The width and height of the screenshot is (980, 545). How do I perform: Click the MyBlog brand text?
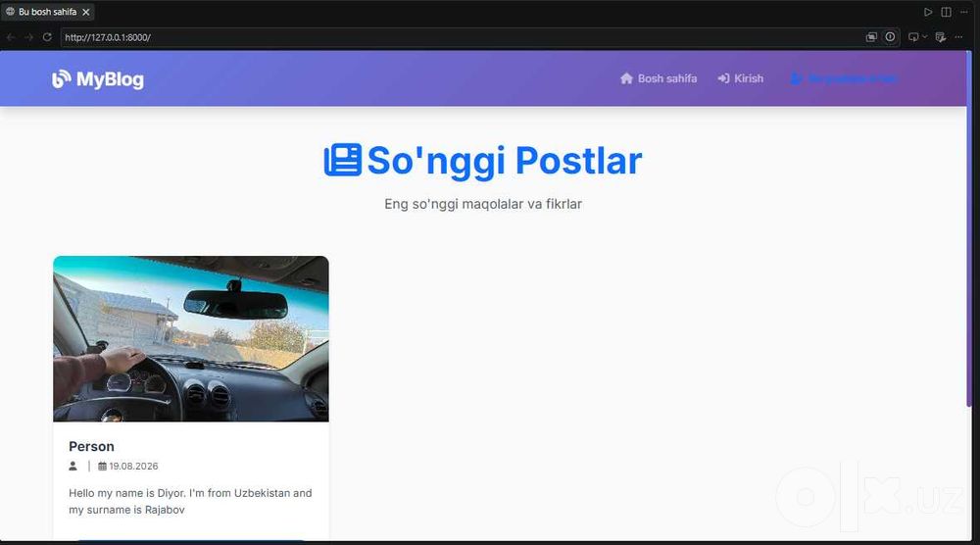tap(110, 79)
